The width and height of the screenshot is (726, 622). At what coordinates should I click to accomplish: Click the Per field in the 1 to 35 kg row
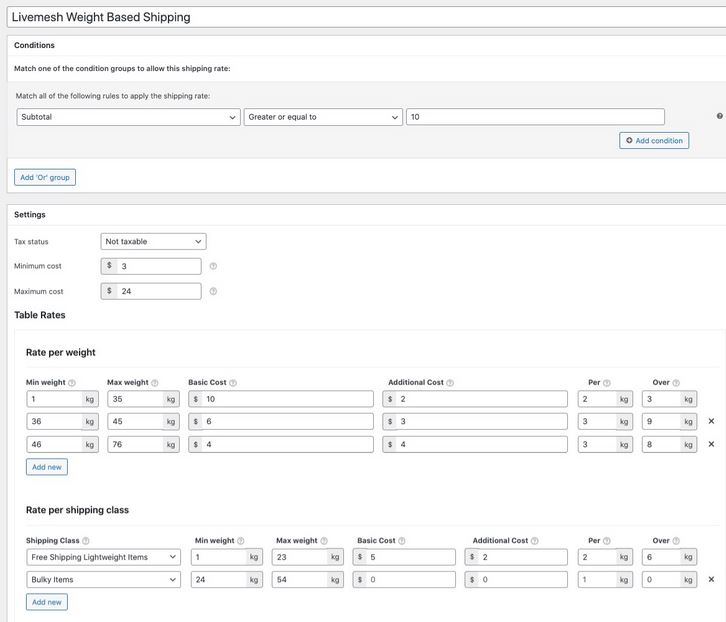point(605,399)
